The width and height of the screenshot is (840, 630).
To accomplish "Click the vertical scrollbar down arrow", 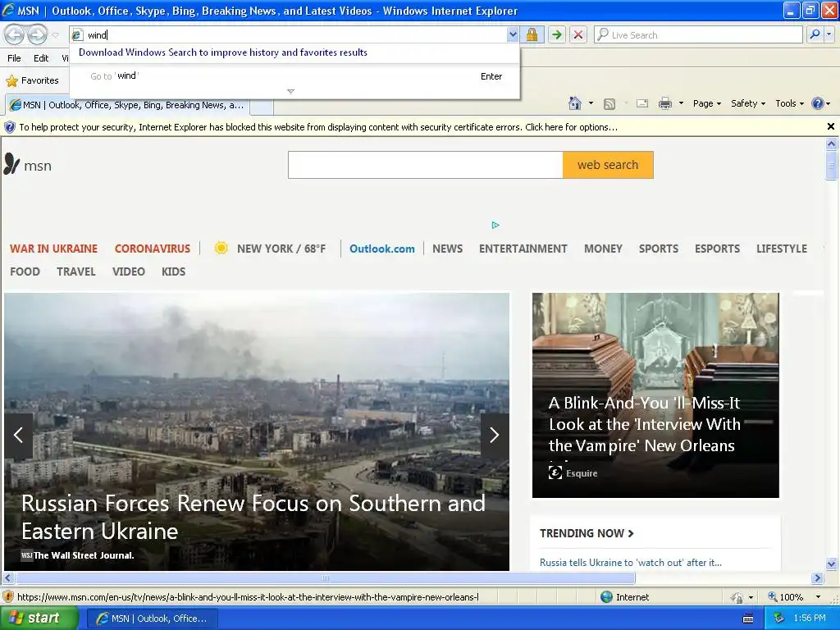I will click(x=832, y=564).
